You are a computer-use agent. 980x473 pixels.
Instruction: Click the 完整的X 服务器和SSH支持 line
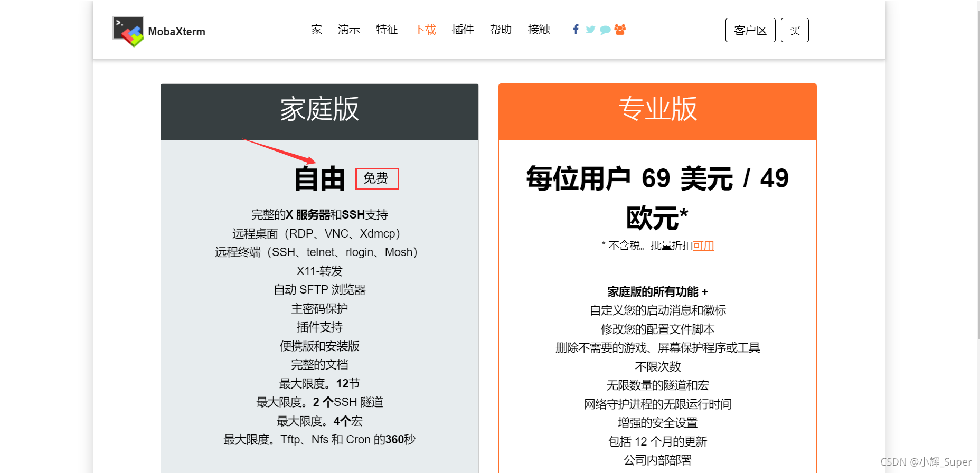[319, 215]
